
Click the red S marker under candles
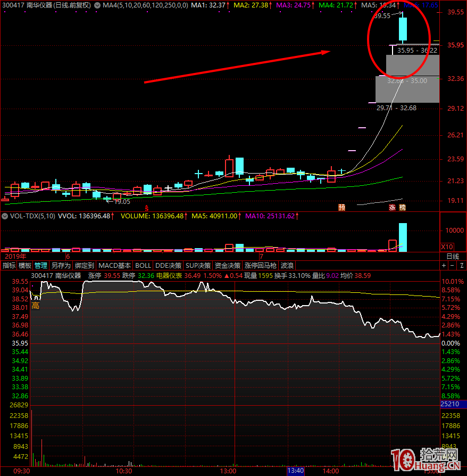point(147,208)
